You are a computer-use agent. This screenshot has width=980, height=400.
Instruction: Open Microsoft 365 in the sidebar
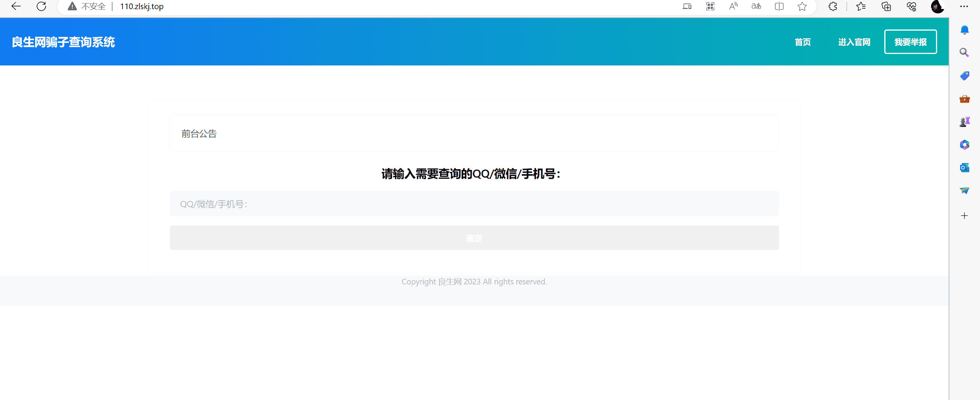pyautogui.click(x=964, y=145)
